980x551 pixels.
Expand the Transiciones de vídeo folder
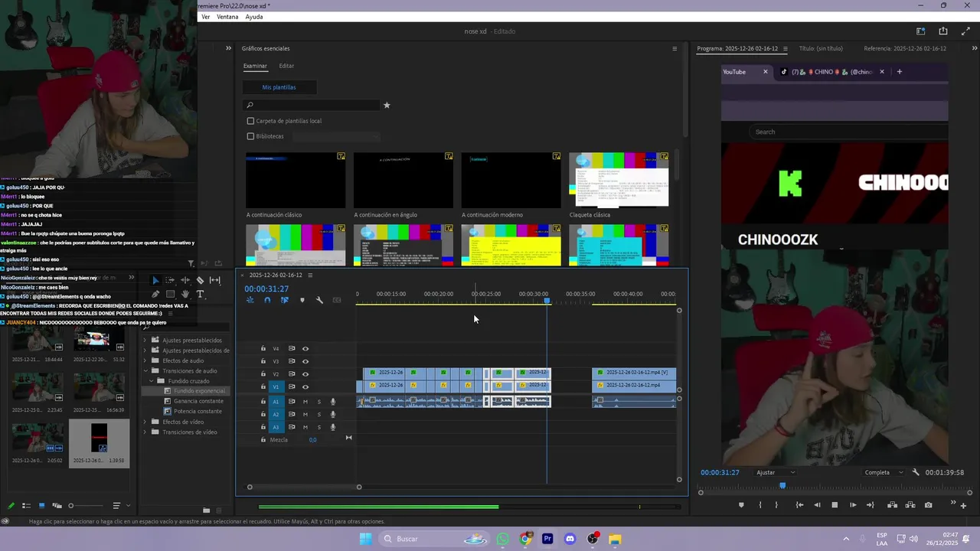(x=145, y=432)
